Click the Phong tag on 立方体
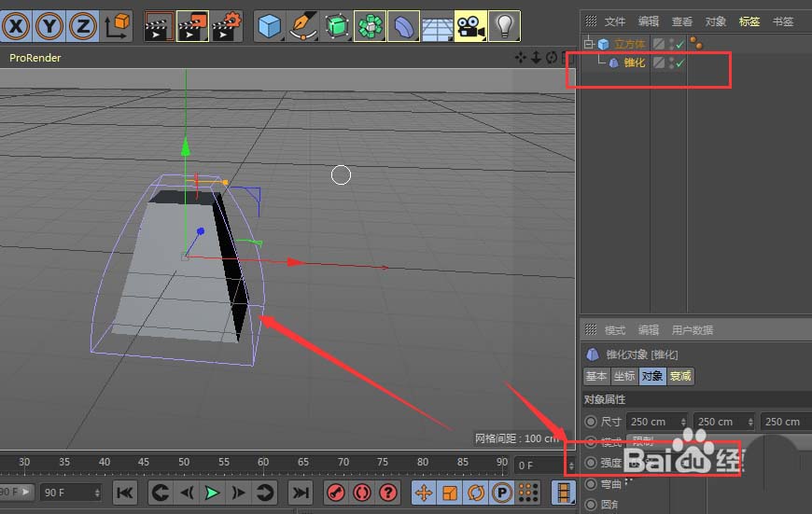The width and height of the screenshot is (812, 514). pyautogui.click(x=696, y=44)
